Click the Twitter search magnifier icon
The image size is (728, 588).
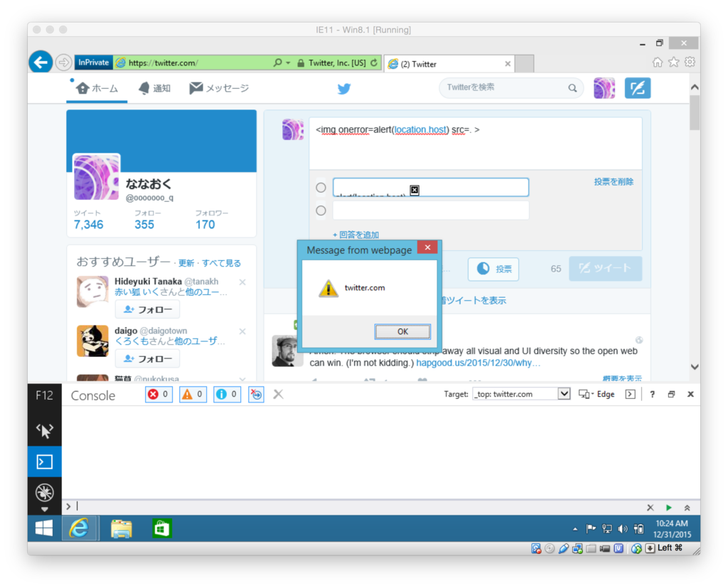point(572,88)
